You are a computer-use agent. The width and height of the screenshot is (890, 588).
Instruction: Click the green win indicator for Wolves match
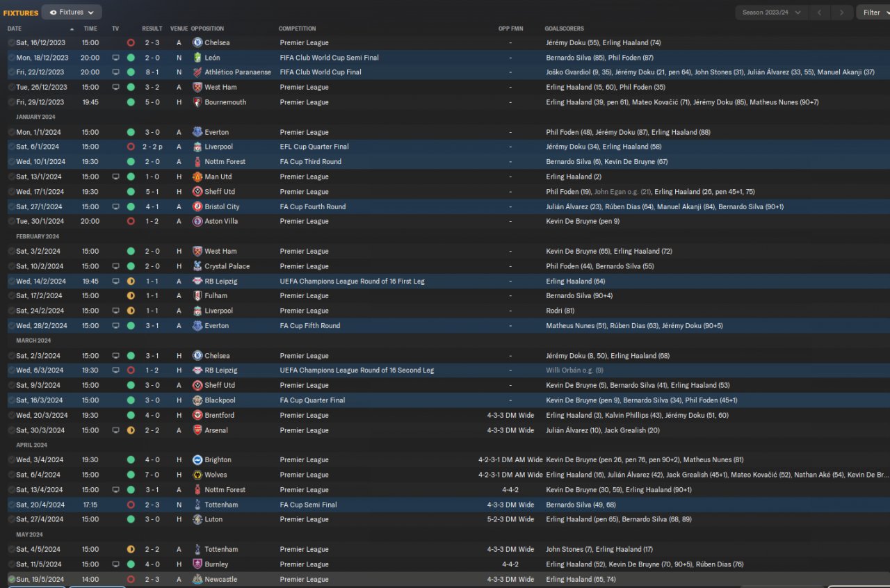click(x=131, y=475)
